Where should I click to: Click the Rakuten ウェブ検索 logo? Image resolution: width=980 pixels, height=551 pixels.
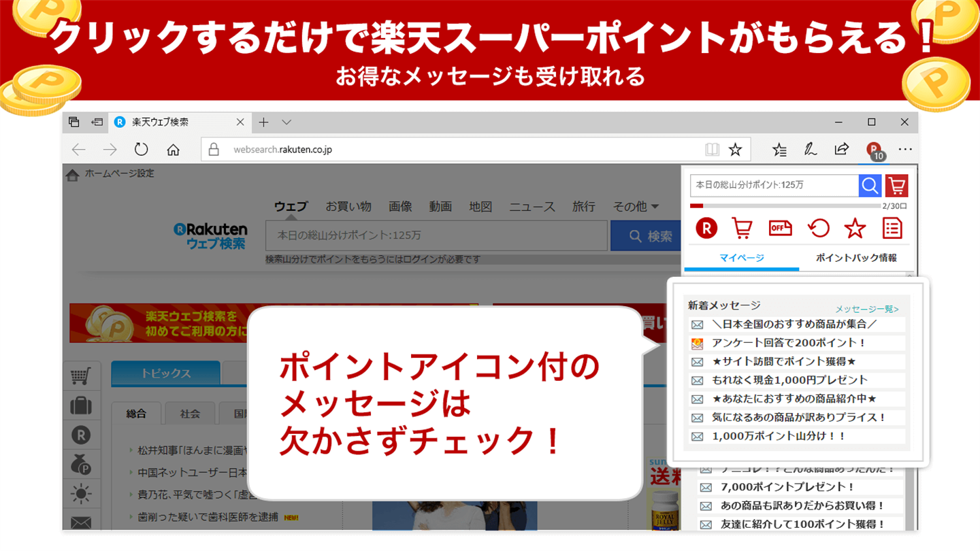point(210,235)
